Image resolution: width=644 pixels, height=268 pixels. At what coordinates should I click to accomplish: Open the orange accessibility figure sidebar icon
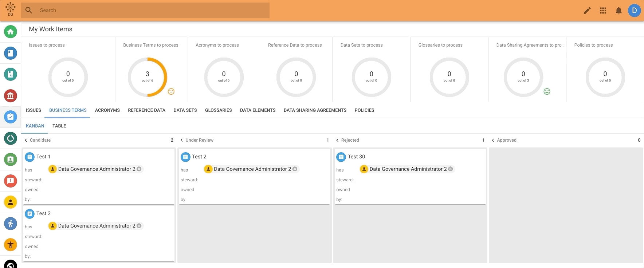point(11,245)
